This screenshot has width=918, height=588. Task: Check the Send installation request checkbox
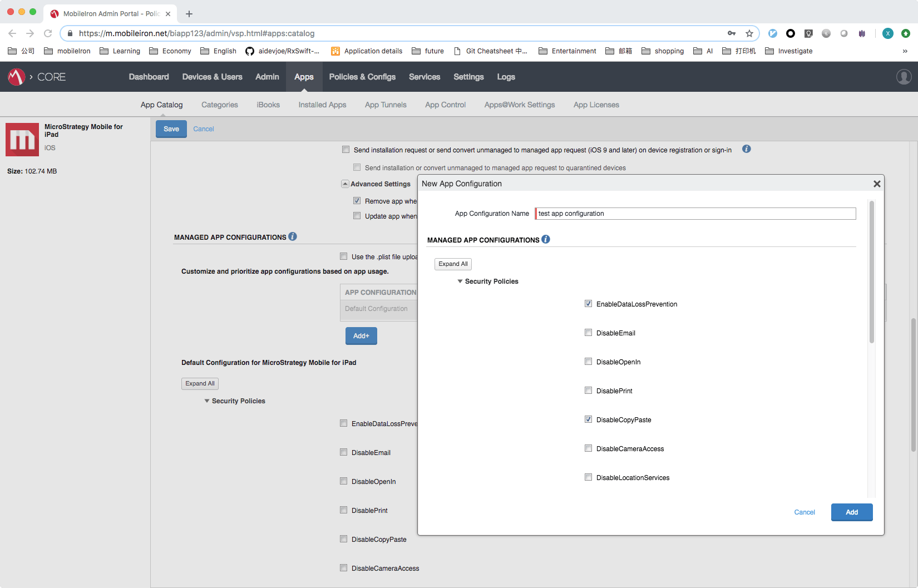[346, 150]
